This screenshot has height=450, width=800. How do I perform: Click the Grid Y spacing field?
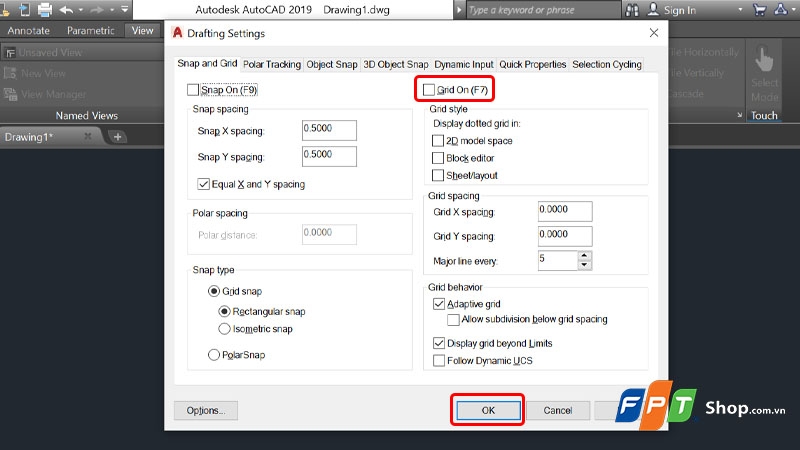(565, 236)
